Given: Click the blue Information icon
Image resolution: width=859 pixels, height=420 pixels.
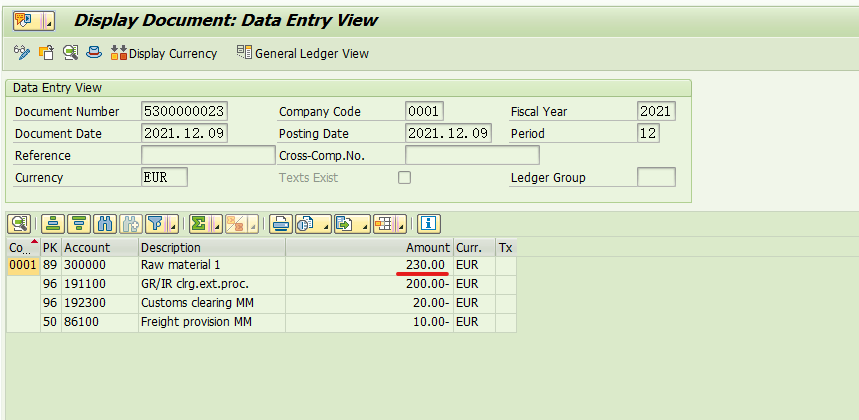Looking at the screenshot, I should pyautogui.click(x=429, y=223).
